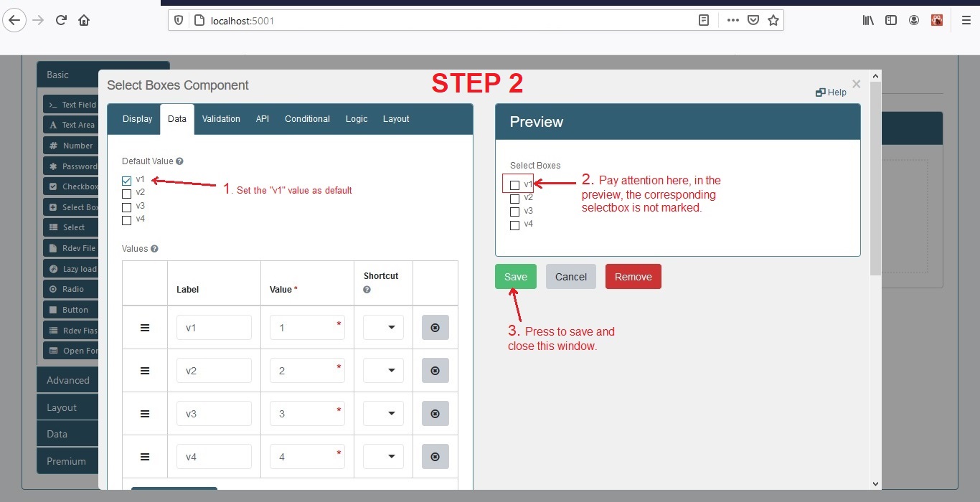Show Values help tooltip icon
980x502 pixels.
[154, 249]
